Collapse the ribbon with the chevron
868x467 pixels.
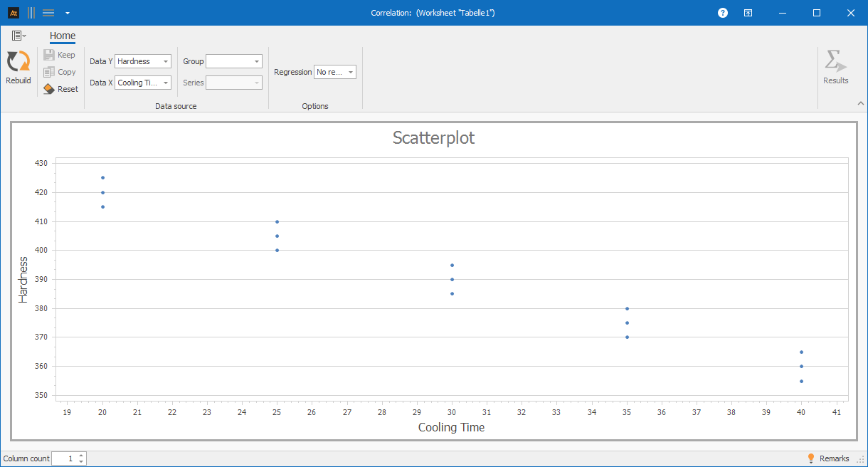coord(860,103)
